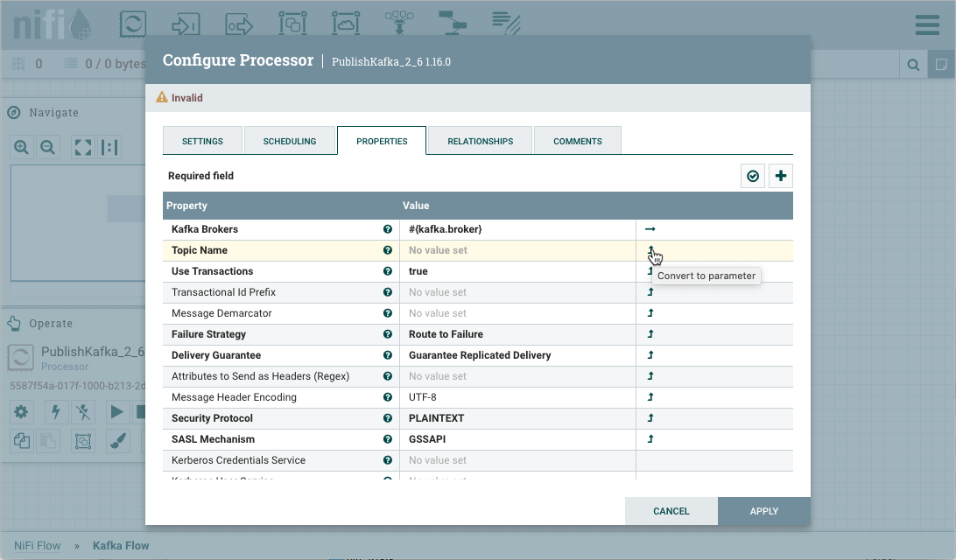Click help icon beside Security Protocol
The image size is (956, 560).
point(387,418)
